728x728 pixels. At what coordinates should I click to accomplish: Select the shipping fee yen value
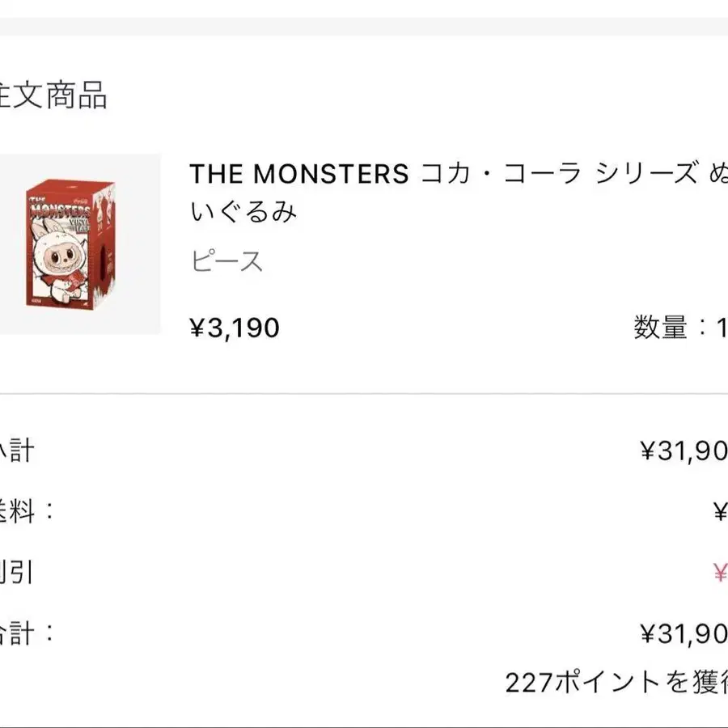pyautogui.click(x=721, y=512)
